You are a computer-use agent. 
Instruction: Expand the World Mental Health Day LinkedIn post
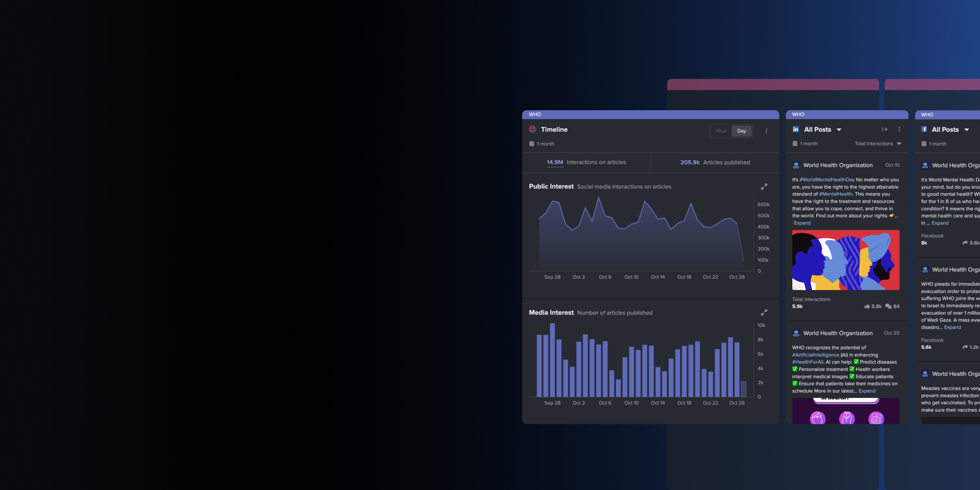coord(802,223)
